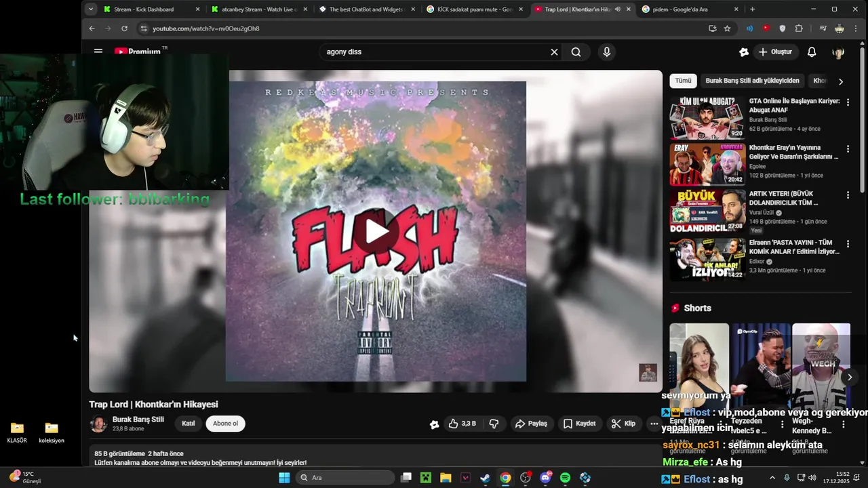Select Burak Barış Stili adlı yükleyiciden chip
Viewport: 868px width, 488px height.
pos(752,81)
